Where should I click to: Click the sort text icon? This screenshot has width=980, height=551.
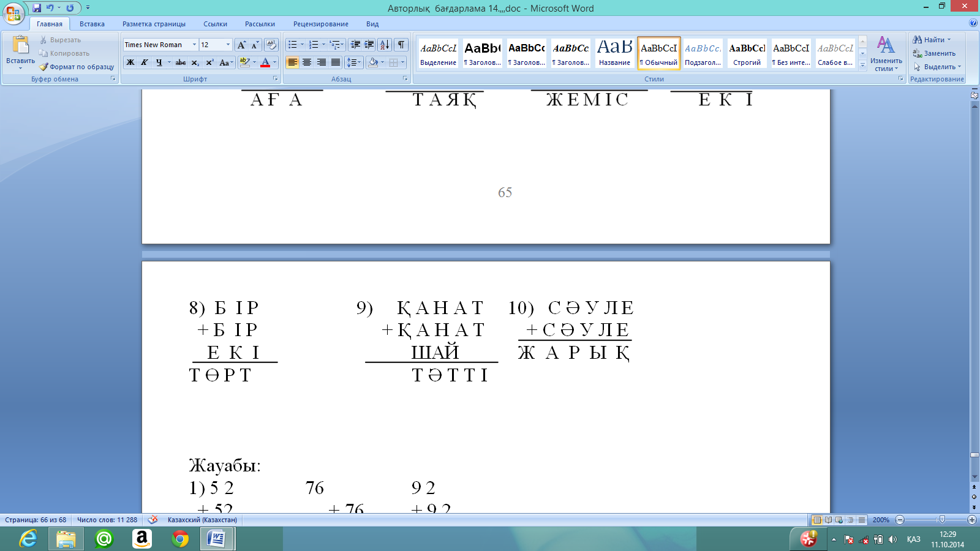[x=385, y=45]
